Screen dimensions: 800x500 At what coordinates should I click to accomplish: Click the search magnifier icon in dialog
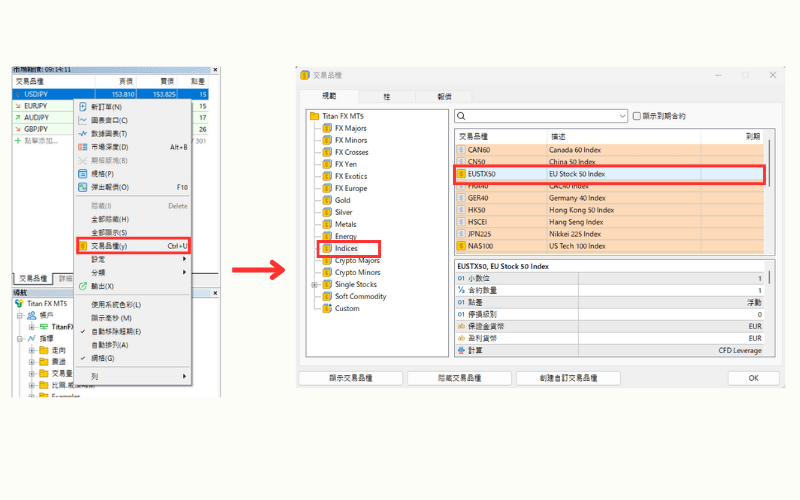pyautogui.click(x=462, y=116)
